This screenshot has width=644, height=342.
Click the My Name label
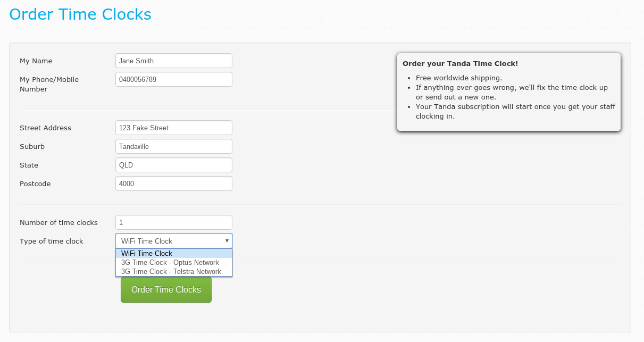coord(36,61)
